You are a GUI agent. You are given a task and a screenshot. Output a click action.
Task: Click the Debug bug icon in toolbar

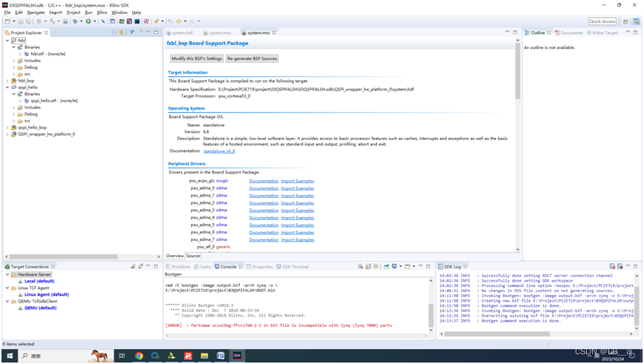(x=75, y=21)
